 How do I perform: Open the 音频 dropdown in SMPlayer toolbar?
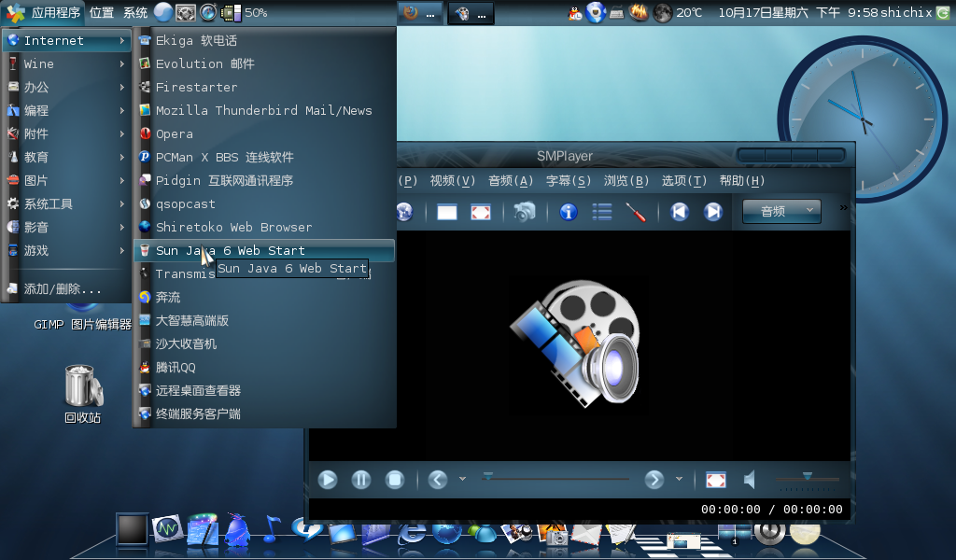pyautogui.click(x=781, y=212)
